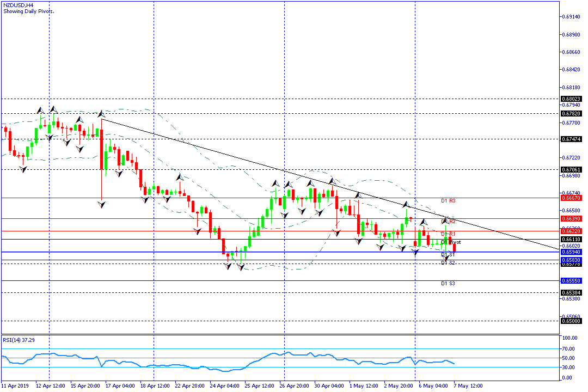Click the black 0.68023 price tag
Screen dimensions: 588x392
[571, 99]
